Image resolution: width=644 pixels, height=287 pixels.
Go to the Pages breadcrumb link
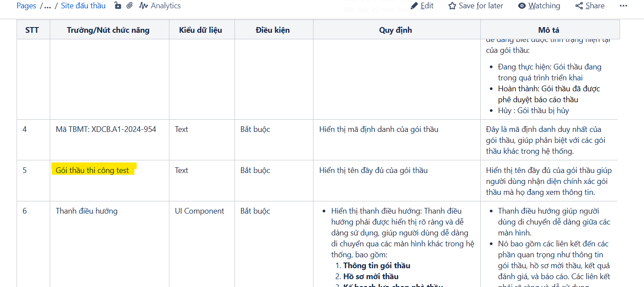tap(26, 6)
